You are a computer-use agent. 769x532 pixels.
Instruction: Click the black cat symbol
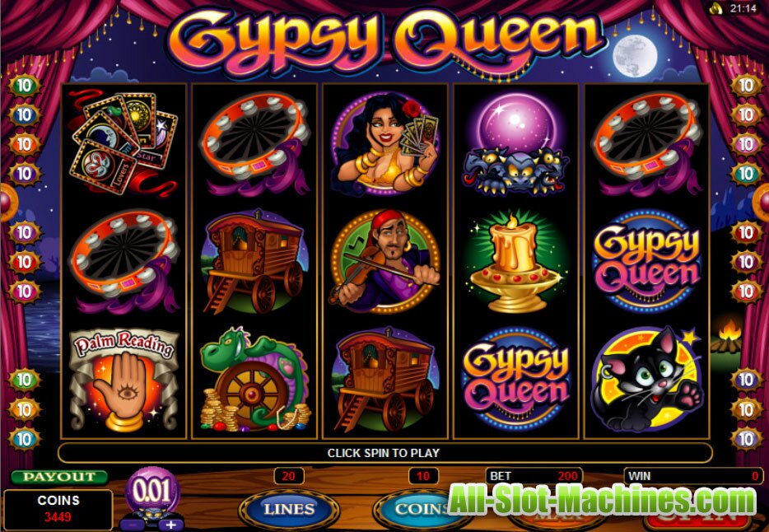pos(647,380)
